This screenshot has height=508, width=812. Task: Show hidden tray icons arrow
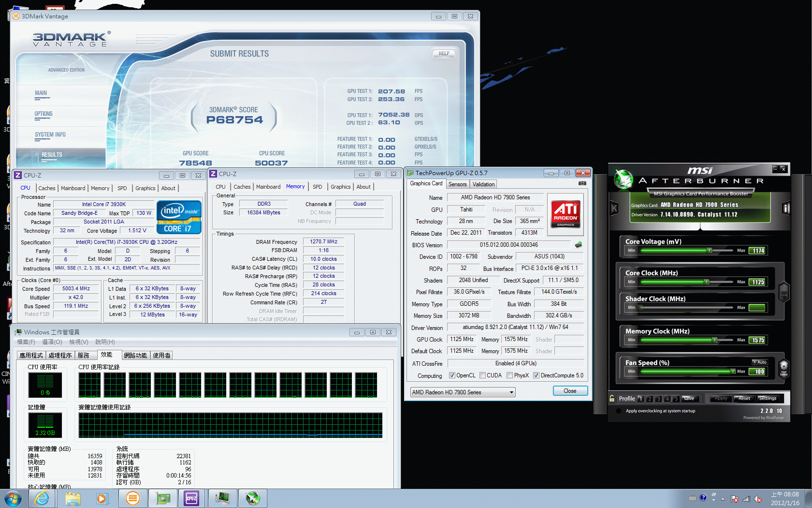(x=723, y=499)
